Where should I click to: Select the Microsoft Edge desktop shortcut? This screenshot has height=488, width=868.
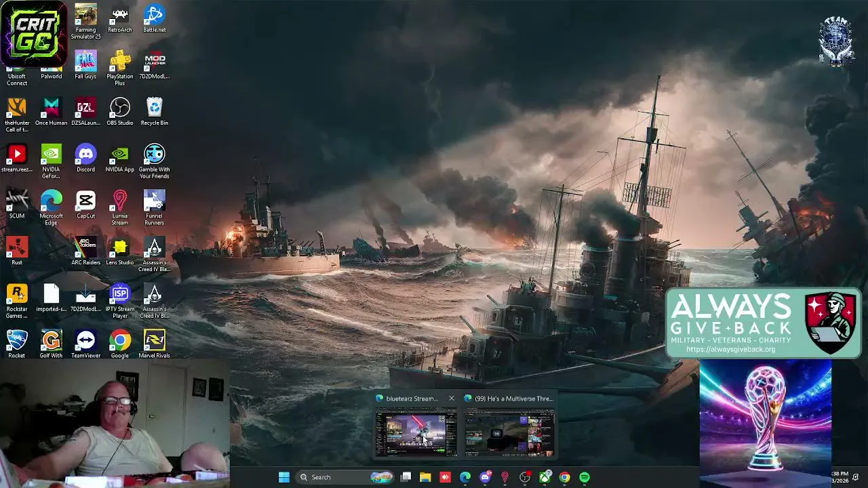pos(52,208)
